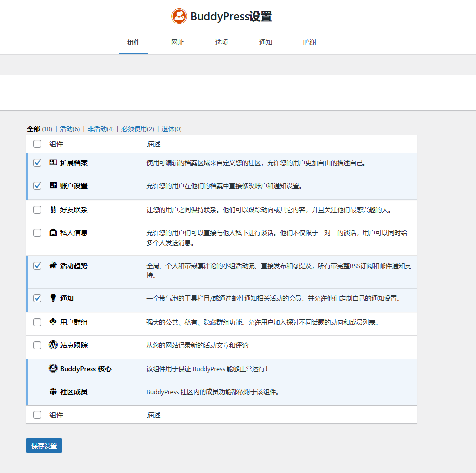
Task: Click the BuddyPress设置 page title
Action: coord(231,16)
